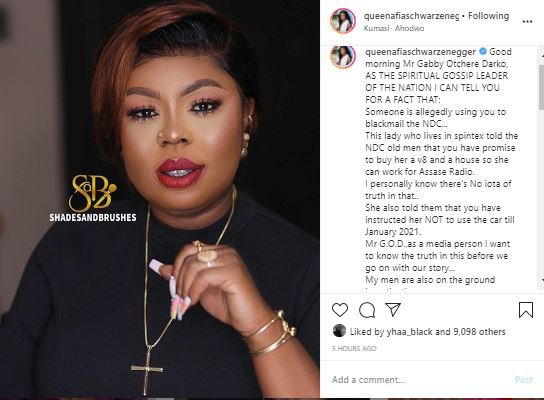Open queenafiaschwarzenegger username in caption
Viewport: 544px width, 400px height.
pyautogui.click(x=420, y=52)
